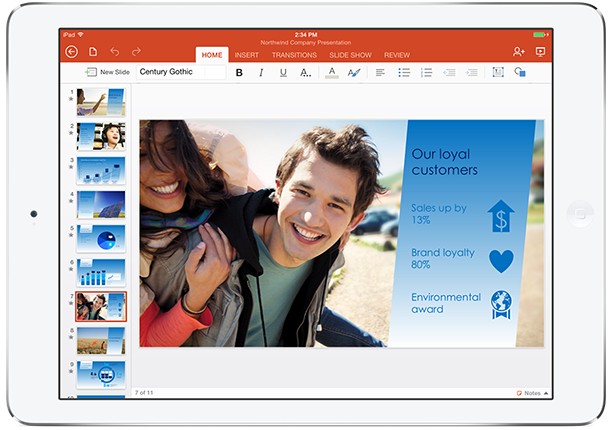Screen dimensions: 610x430
Task: Open the shapes insert icon
Action: point(520,72)
